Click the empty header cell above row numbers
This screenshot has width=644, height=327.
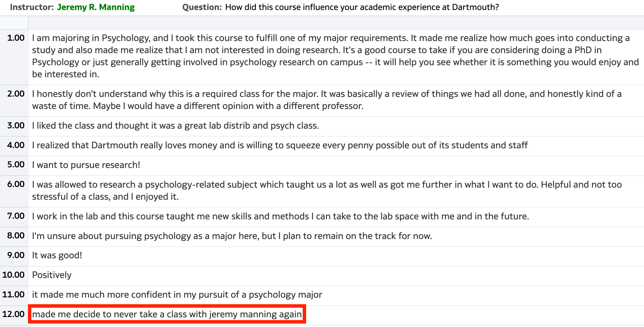pyautogui.click(x=14, y=23)
